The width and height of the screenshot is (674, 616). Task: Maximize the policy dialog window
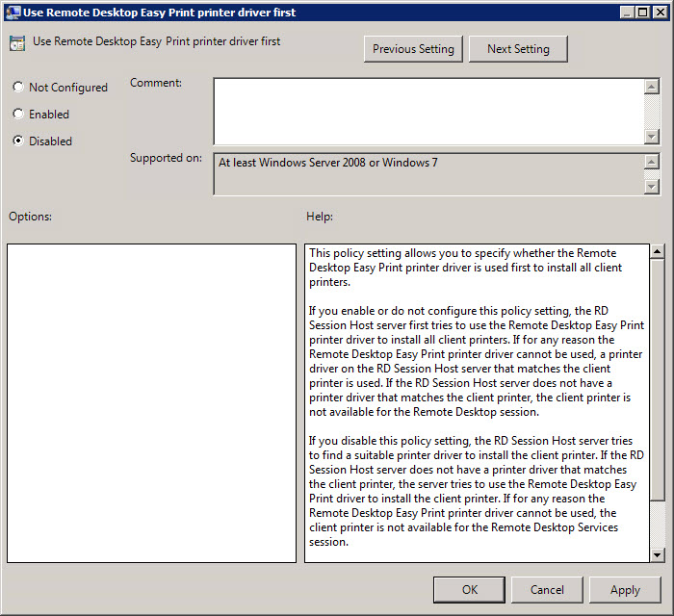tap(643, 13)
